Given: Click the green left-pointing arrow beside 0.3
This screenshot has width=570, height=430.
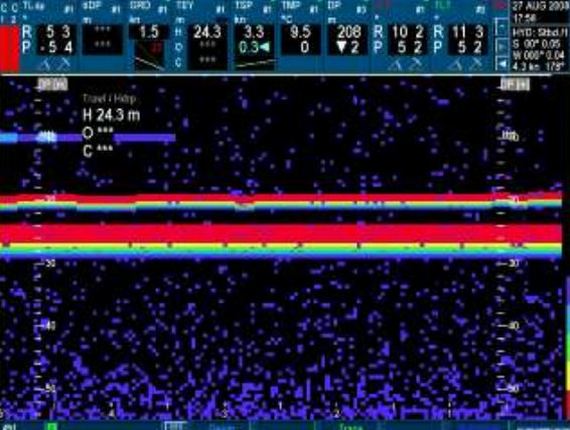Looking at the screenshot, I should pyautogui.click(x=265, y=48).
